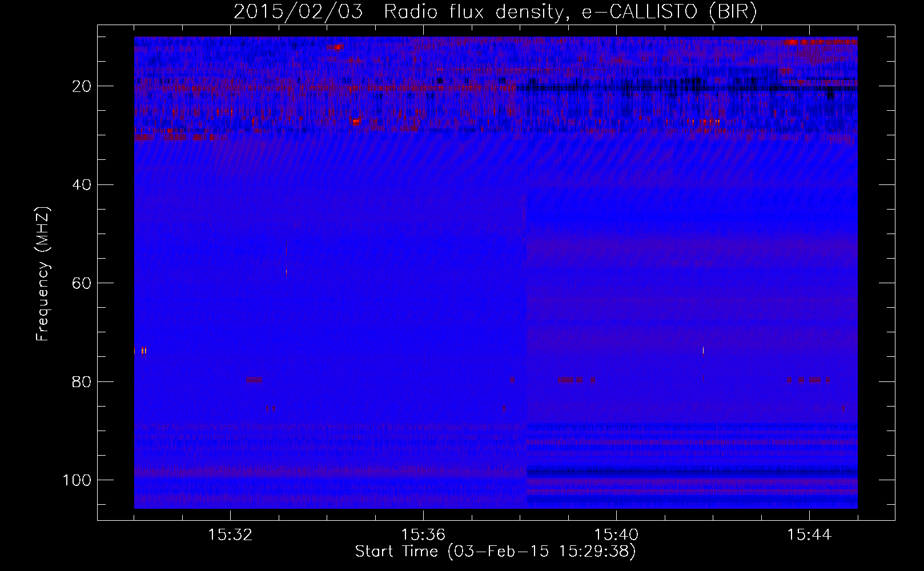The height and width of the screenshot is (571, 924).
Task: Click the 'Frequency (MHZ)' axis label
Action: (43, 274)
